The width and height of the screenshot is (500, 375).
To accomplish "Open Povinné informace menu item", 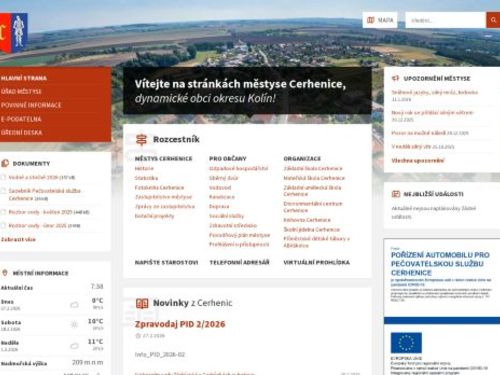I will (31, 105).
